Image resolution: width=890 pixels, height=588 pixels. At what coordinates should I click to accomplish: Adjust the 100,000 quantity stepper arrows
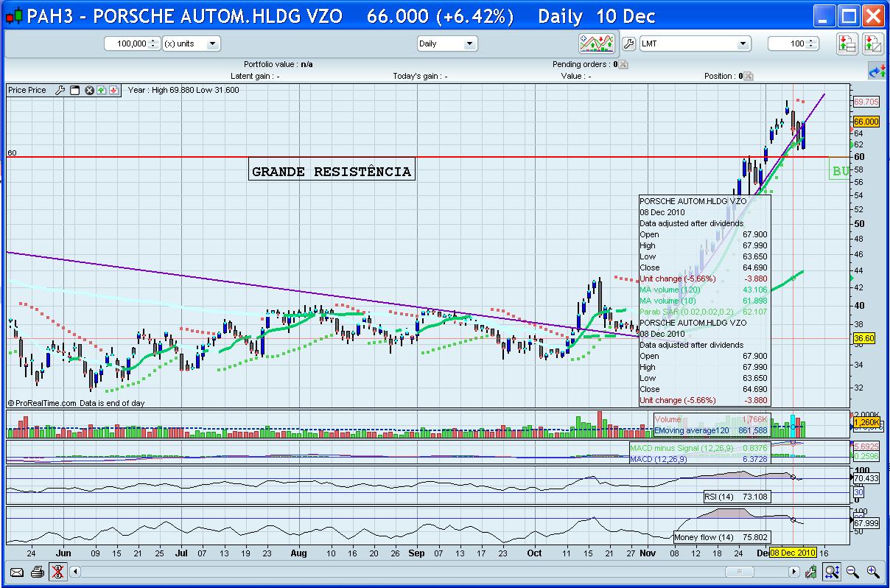(x=154, y=43)
